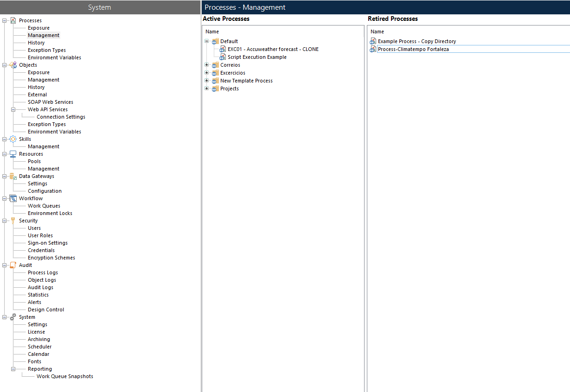Viewport: 570px width, 392px height.
Task: Open Connection Settings
Action: click(61, 117)
